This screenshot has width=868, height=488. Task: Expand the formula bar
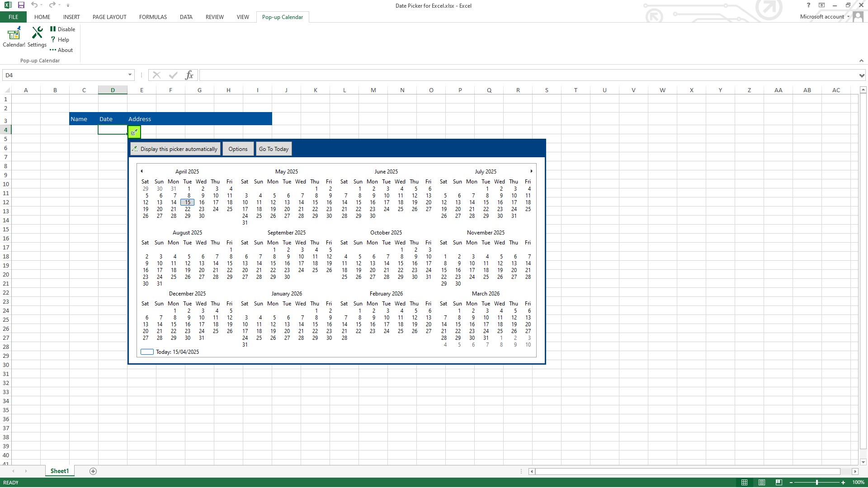[x=861, y=75]
